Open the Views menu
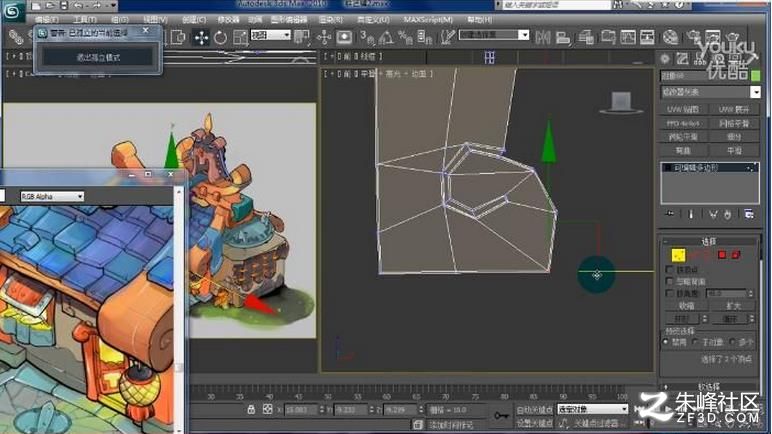The height and width of the screenshot is (434, 772). tap(155, 20)
